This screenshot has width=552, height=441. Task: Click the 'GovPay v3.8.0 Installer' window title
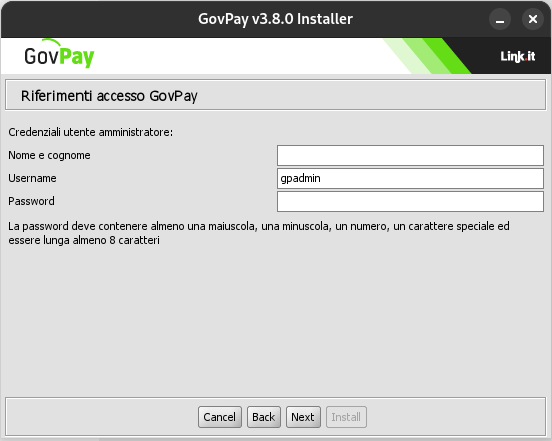click(x=276, y=19)
